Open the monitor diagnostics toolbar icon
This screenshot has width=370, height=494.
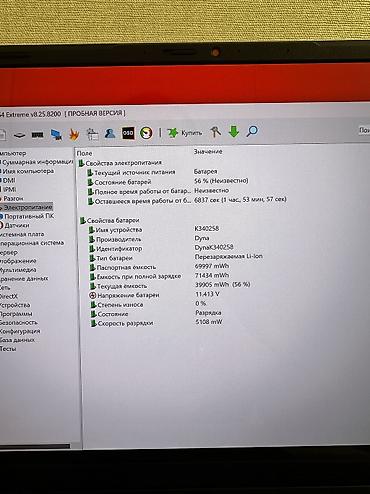[x=56, y=134]
